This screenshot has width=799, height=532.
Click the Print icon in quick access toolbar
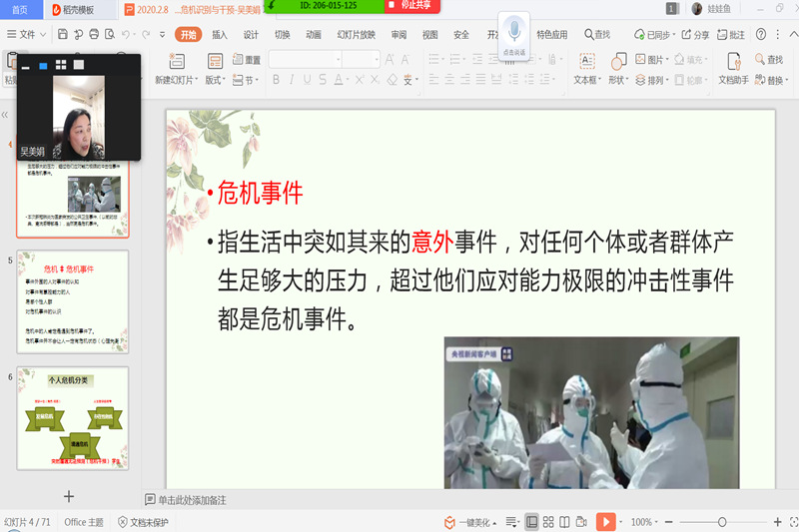pos(94,34)
